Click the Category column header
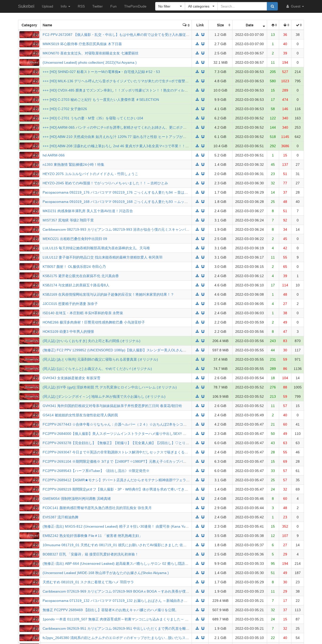322x644 pixels. pos(29,25)
